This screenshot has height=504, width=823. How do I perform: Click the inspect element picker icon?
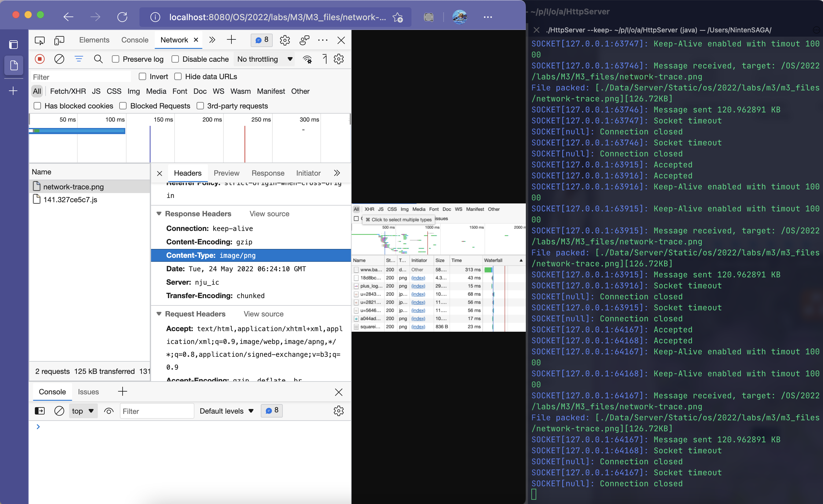click(39, 40)
